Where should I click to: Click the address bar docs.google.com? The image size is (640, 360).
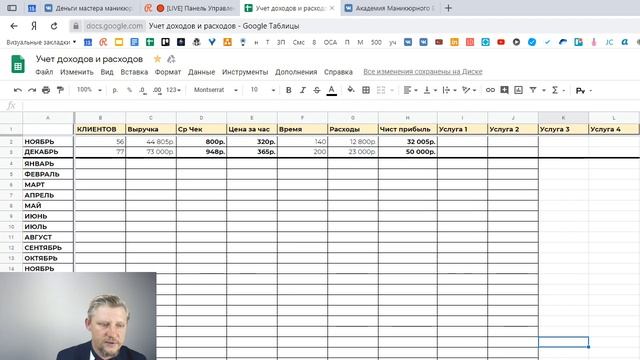114,26
